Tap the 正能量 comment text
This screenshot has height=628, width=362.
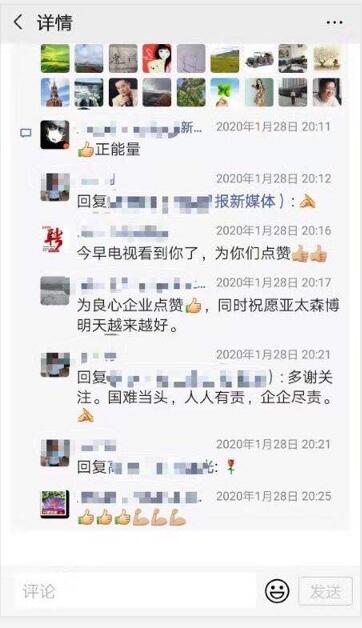pyautogui.click(x=109, y=149)
